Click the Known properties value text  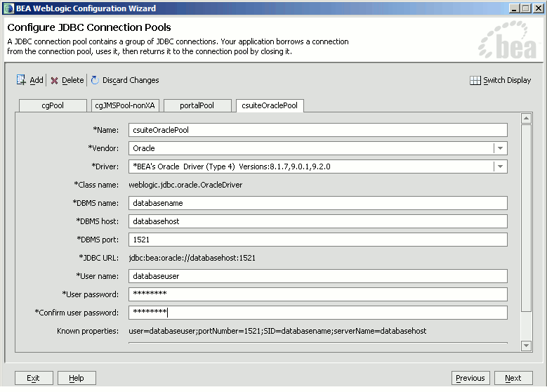(x=277, y=331)
